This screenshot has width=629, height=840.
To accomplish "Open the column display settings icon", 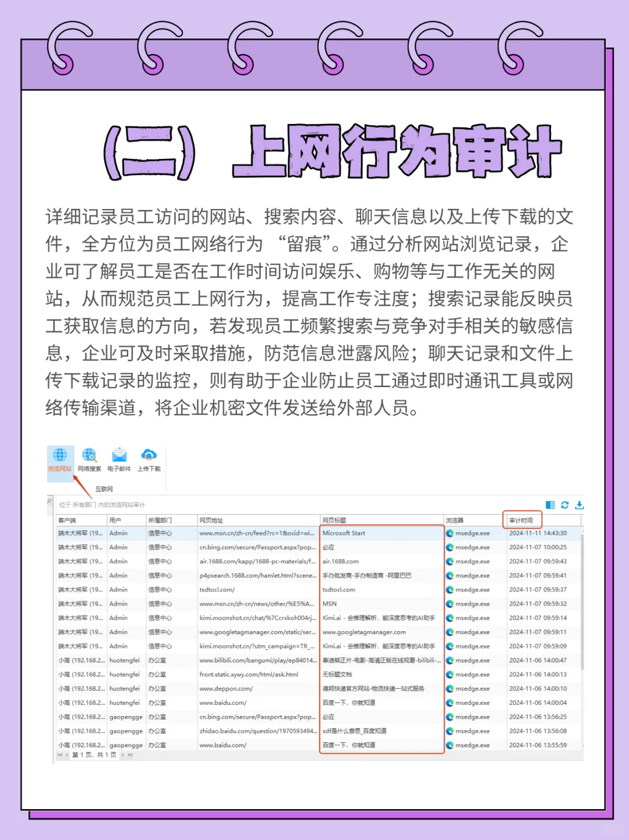I will 550,505.
